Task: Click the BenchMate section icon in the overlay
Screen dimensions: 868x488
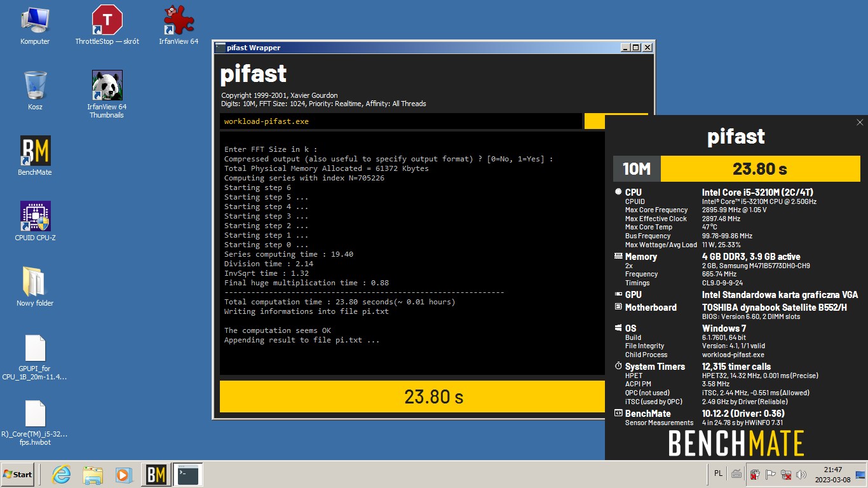Action: click(618, 413)
